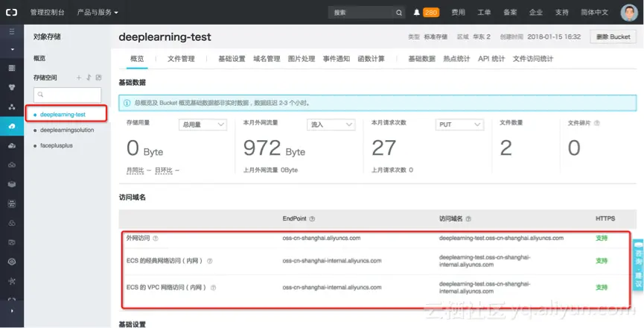Click 支持 in the top navigation bar
The image size is (644, 328).
coord(562,13)
